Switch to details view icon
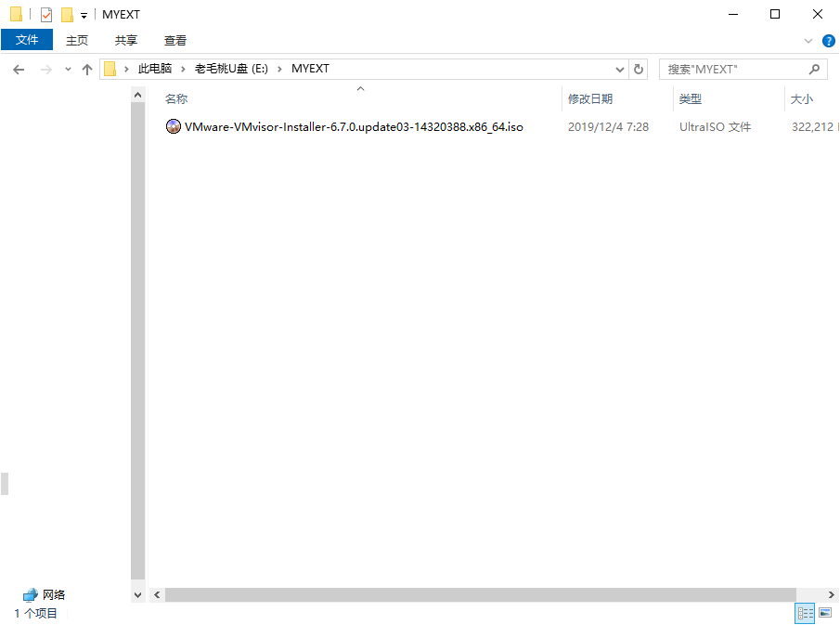The height and width of the screenshot is (625, 840). [805, 613]
